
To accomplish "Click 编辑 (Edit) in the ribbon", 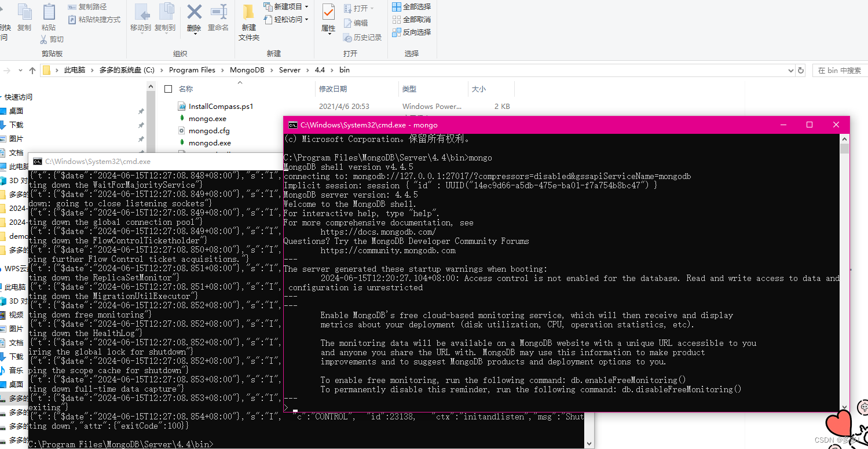I will 356,23.
